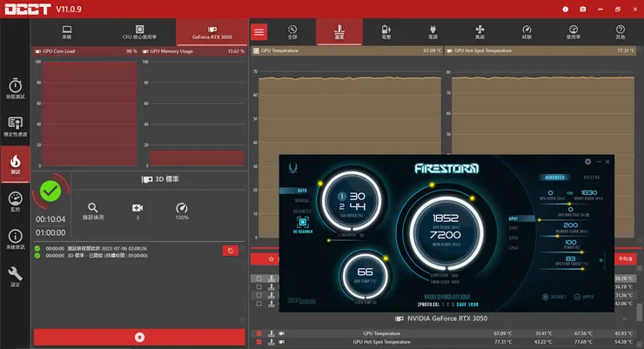Click SAVE profile in FireStorm
Screen dimensions: 644x349
[461, 305]
